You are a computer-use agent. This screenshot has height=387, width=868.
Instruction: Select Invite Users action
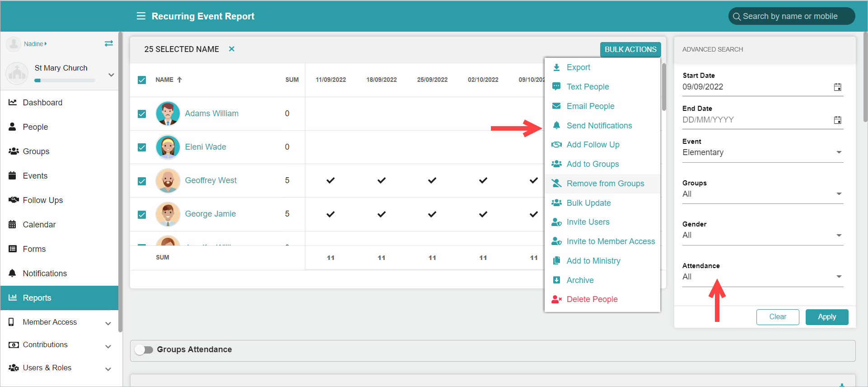pos(602,222)
